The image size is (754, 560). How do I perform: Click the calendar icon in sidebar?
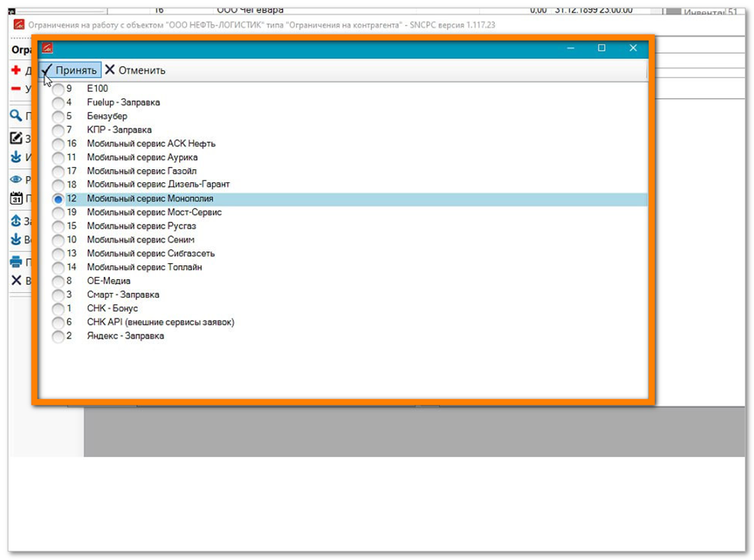click(x=16, y=198)
